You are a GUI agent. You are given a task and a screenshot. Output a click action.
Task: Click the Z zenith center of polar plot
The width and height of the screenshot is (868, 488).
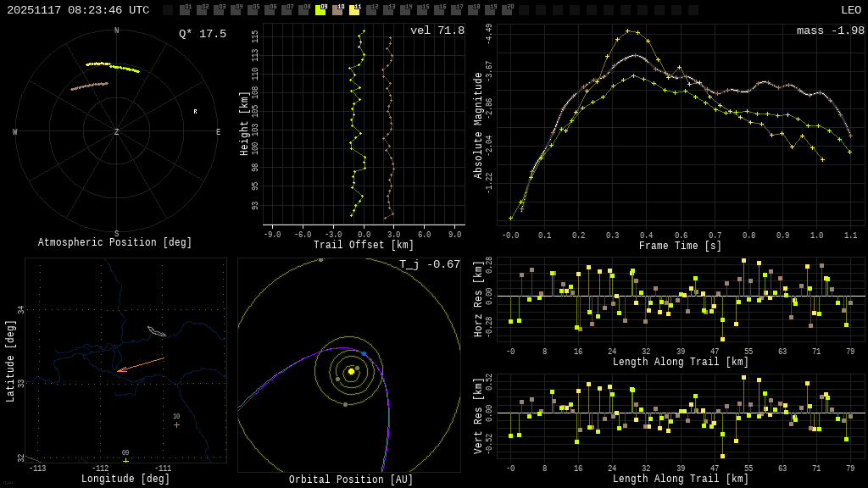[117, 132]
